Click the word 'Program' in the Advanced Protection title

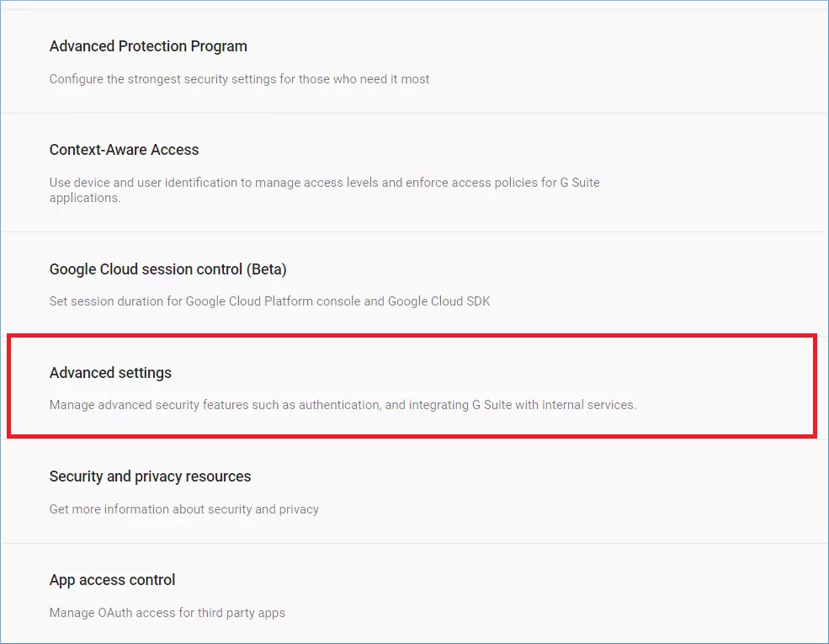click(219, 46)
